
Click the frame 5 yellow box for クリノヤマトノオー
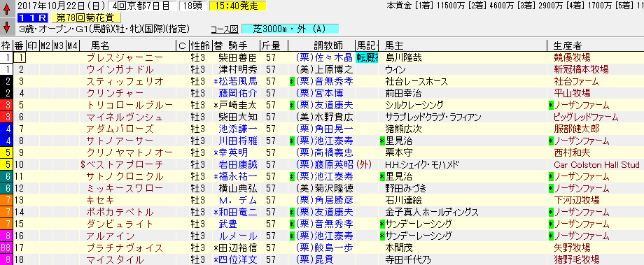(x=6, y=153)
